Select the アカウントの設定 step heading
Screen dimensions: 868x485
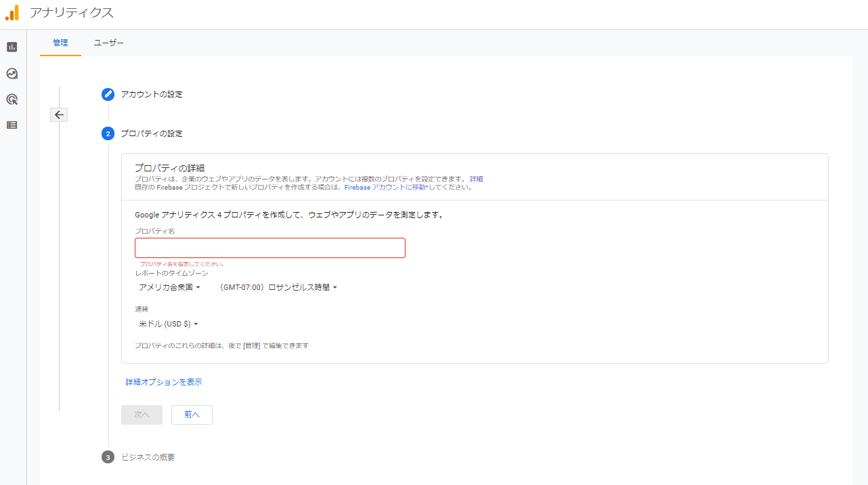coord(152,94)
